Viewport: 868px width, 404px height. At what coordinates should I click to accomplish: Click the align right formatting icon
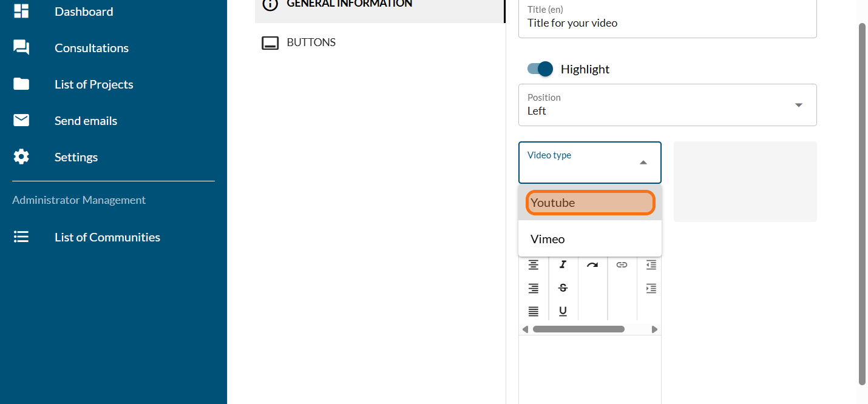click(x=533, y=288)
